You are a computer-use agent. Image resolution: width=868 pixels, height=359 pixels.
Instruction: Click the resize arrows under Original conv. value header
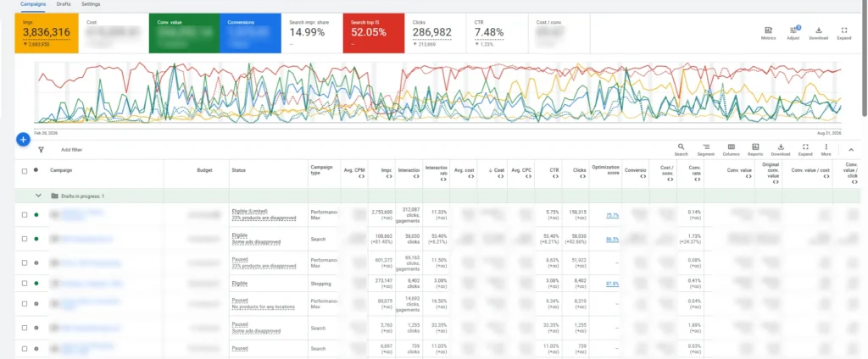(x=776, y=181)
